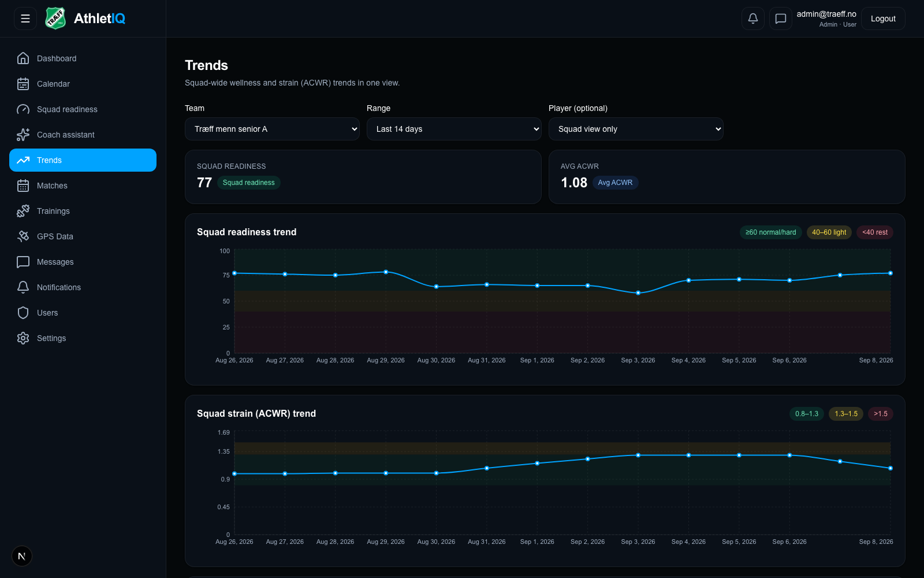Click the Avg ACWR blue badge

coord(615,183)
